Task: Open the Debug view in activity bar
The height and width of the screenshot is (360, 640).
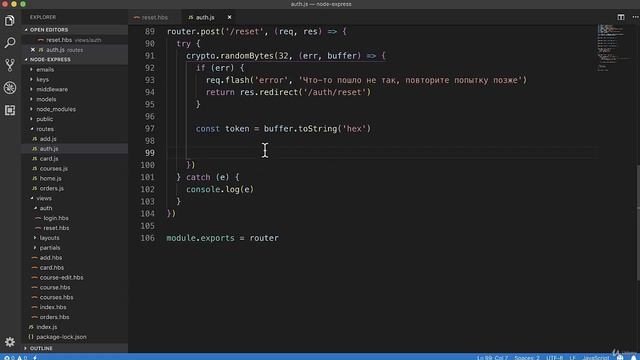Action: 10,87
